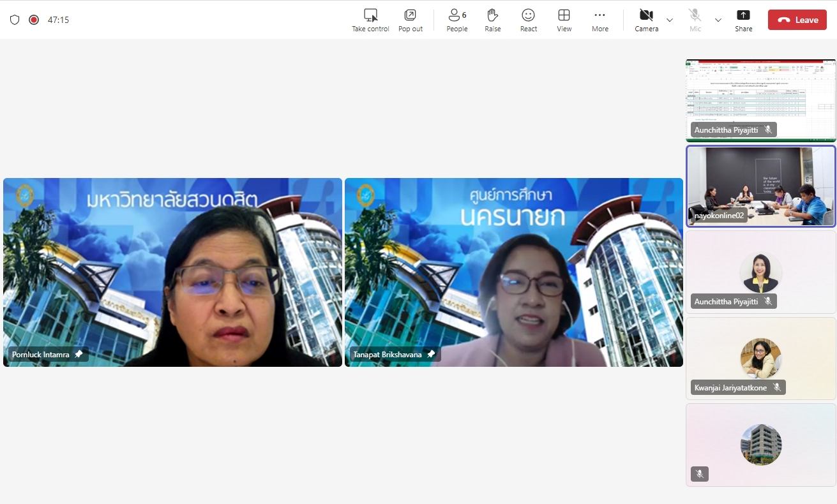Click pin icon next to Pornluck Intamra
Image resolution: width=837 pixels, height=504 pixels.
79,354
